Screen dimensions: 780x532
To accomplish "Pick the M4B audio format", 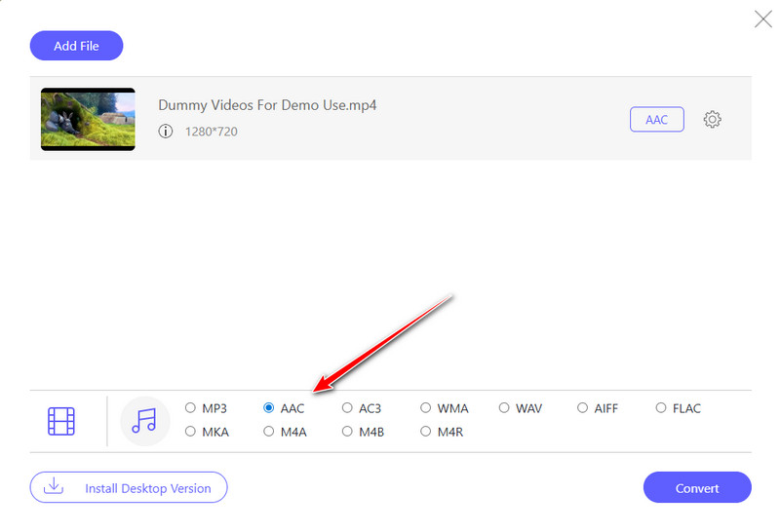I will pos(347,432).
